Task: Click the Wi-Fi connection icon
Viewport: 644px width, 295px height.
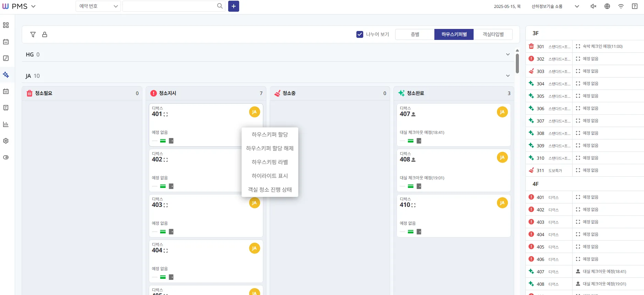Action: pyautogui.click(x=621, y=6)
